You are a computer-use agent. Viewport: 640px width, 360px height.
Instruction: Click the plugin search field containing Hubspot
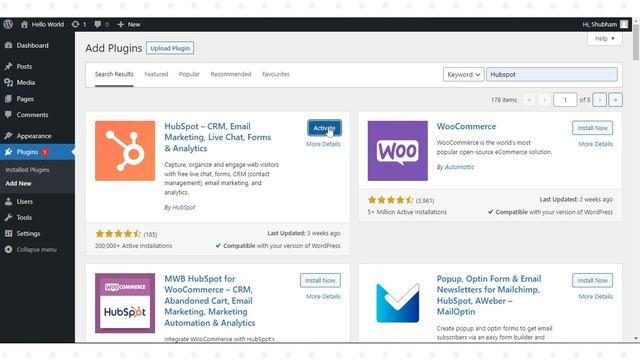tap(552, 75)
